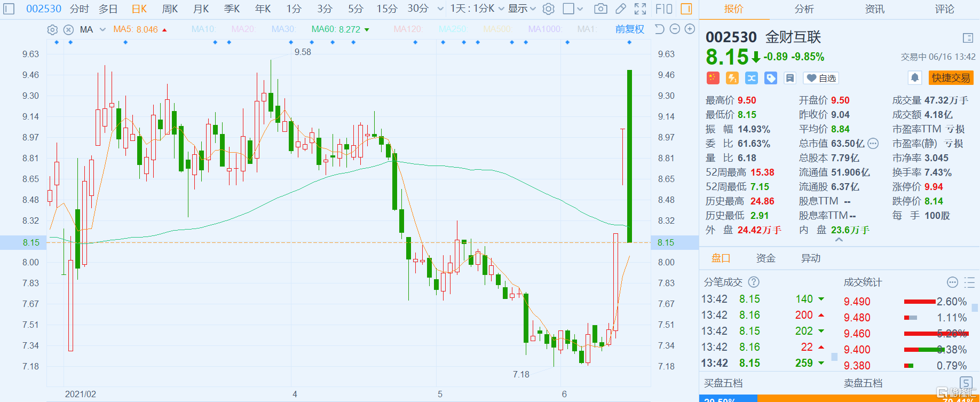Open the note icon beside 自选
This screenshot has width=980, height=402.
(790, 78)
